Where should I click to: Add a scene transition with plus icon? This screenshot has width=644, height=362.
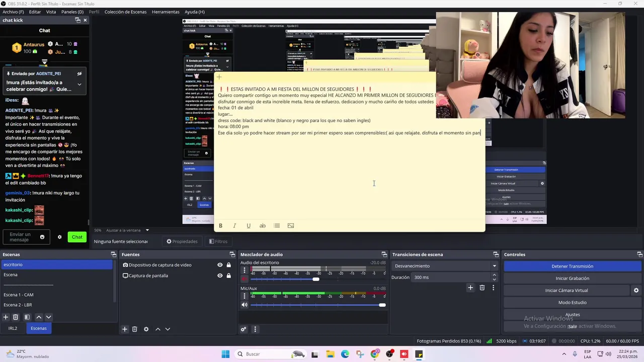(470, 288)
